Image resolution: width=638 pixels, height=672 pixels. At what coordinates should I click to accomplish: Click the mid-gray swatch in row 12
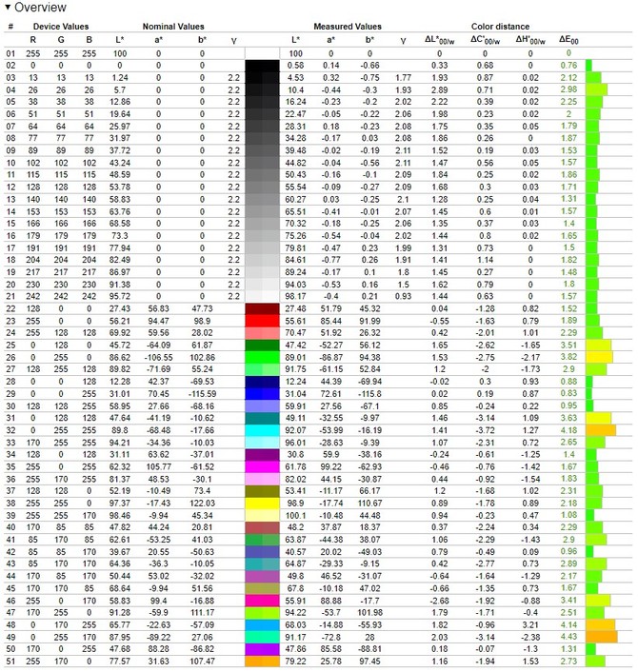(x=262, y=188)
